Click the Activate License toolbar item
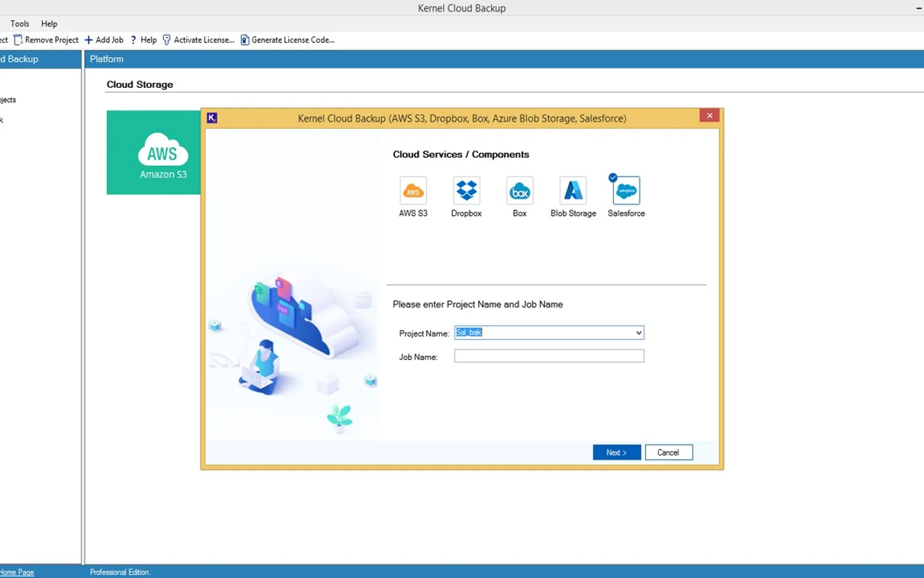924x578 pixels. (199, 40)
